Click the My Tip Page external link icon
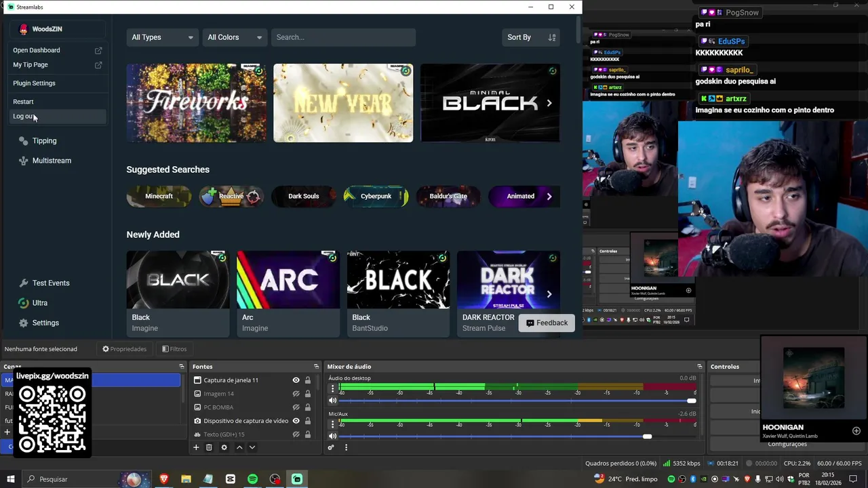This screenshot has width=868, height=488. coord(98,65)
